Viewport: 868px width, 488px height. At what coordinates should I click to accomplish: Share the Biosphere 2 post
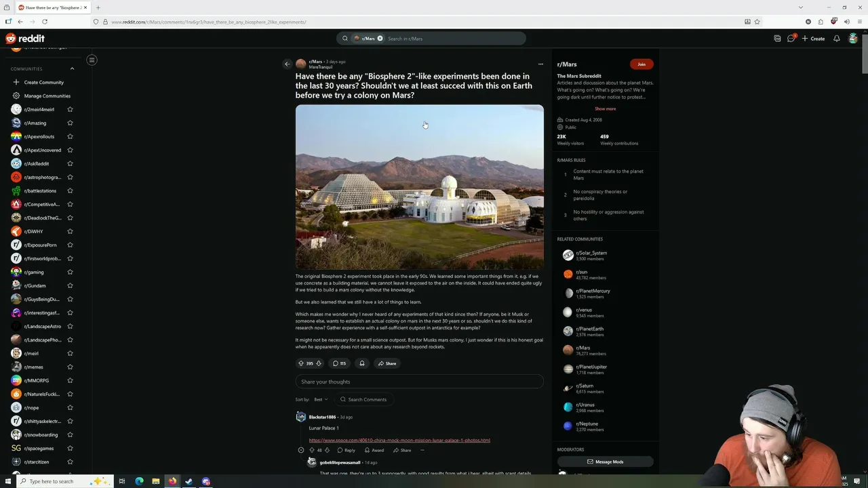click(387, 363)
